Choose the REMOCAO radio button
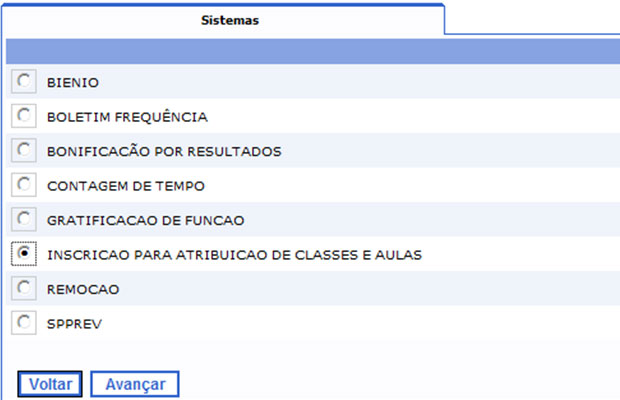The width and height of the screenshot is (620, 400). (22, 288)
